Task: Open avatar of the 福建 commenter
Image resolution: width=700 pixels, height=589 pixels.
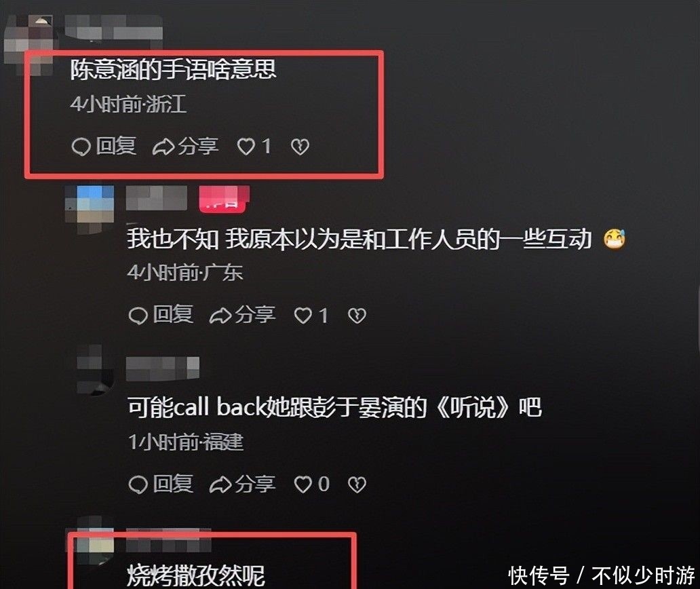Action: point(95,369)
